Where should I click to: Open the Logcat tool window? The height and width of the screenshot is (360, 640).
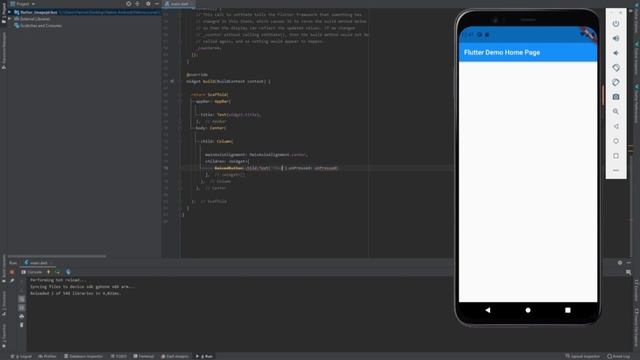(x=21, y=356)
